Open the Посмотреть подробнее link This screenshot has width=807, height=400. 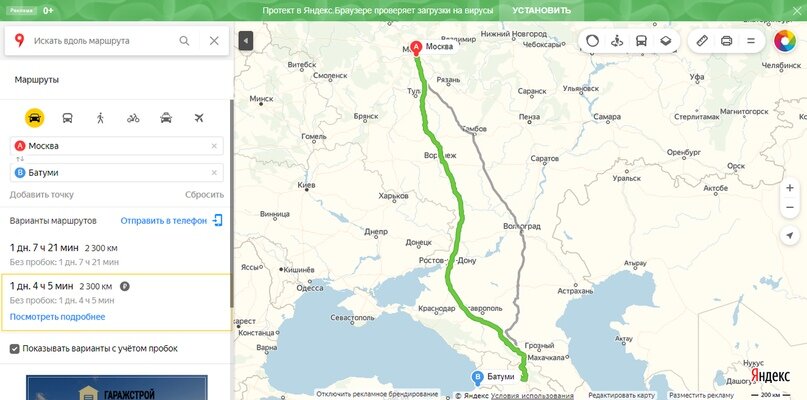click(x=57, y=317)
